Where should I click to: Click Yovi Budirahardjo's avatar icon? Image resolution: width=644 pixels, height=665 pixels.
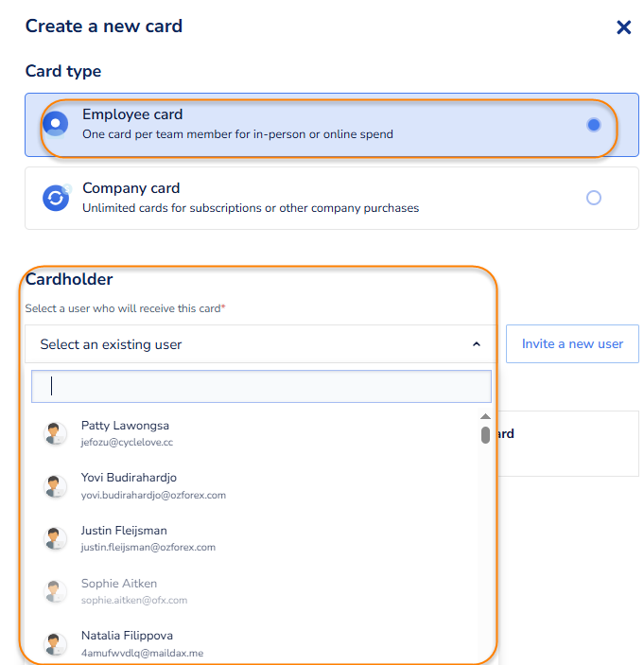[x=56, y=486]
